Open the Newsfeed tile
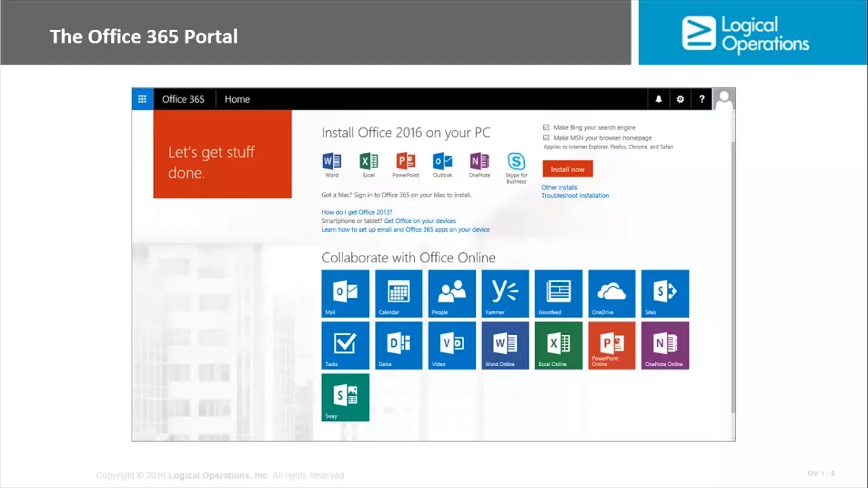Screen dimensions: 868x488 pyautogui.click(x=558, y=293)
